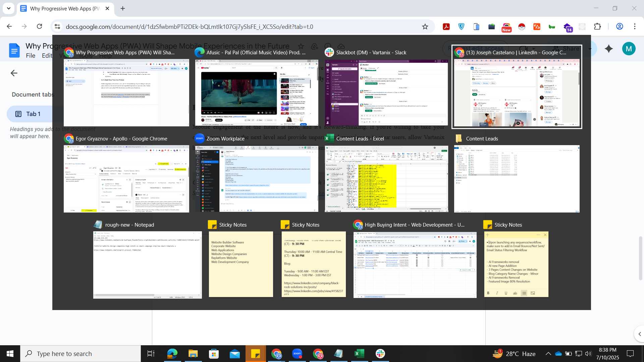644x362 pixels.
Task: Switch to rough-new Notepad window
Action: tap(148, 265)
